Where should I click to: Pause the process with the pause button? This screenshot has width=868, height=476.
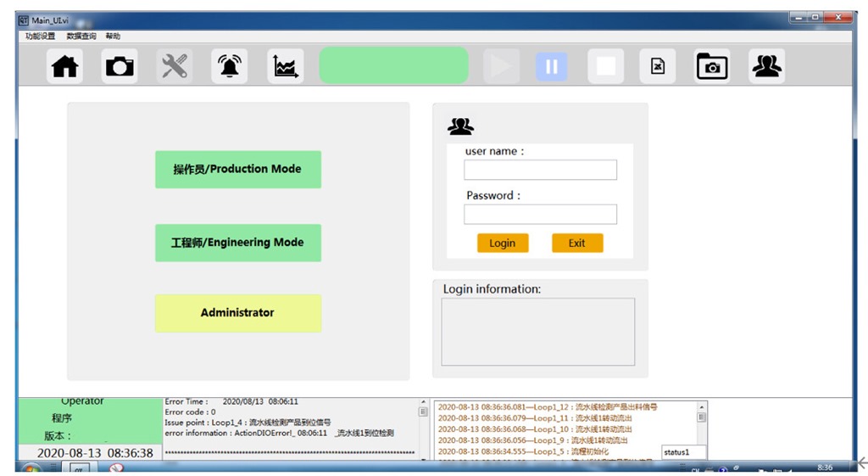pyautogui.click(x=551, y=66)
